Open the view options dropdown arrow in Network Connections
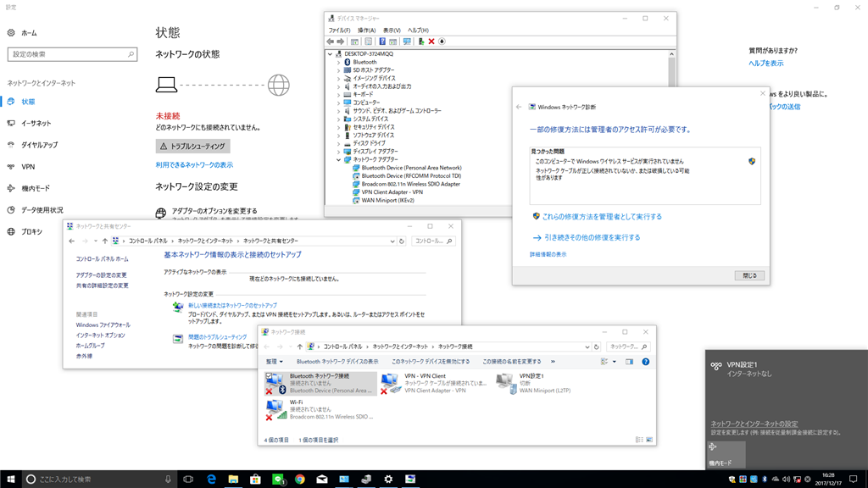 [615, 362]
